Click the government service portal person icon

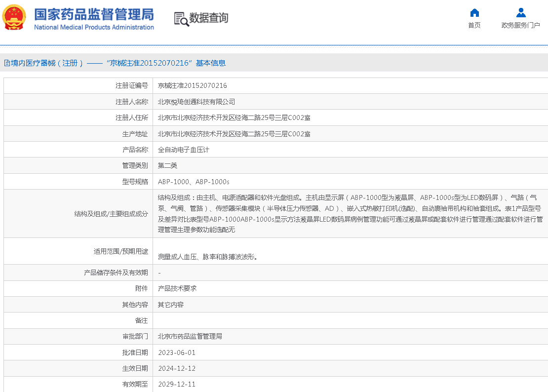520,13
